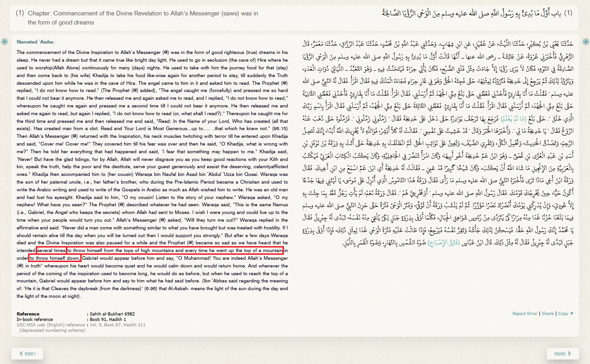Open the Copy dropdown menu
590x364 pixels.
coord(566,314)
